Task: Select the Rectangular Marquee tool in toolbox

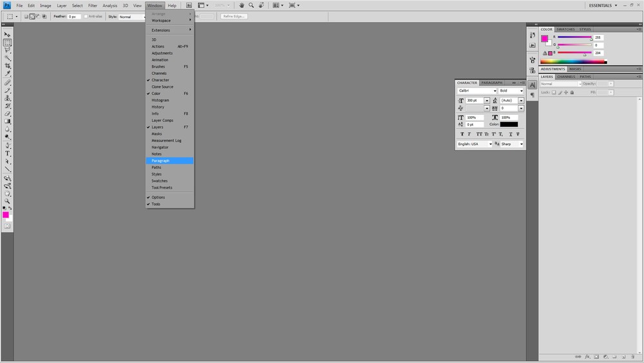Action: point(7,43)
